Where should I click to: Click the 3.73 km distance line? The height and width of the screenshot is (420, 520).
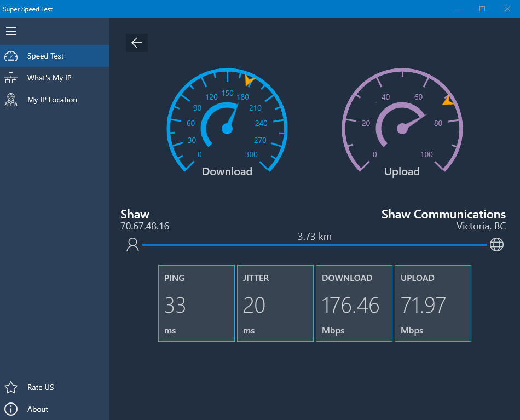coord(314,245)
